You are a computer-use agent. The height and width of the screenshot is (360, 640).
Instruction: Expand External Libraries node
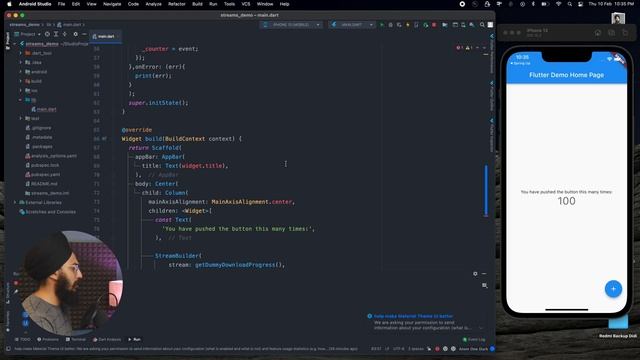coord(15,202)
